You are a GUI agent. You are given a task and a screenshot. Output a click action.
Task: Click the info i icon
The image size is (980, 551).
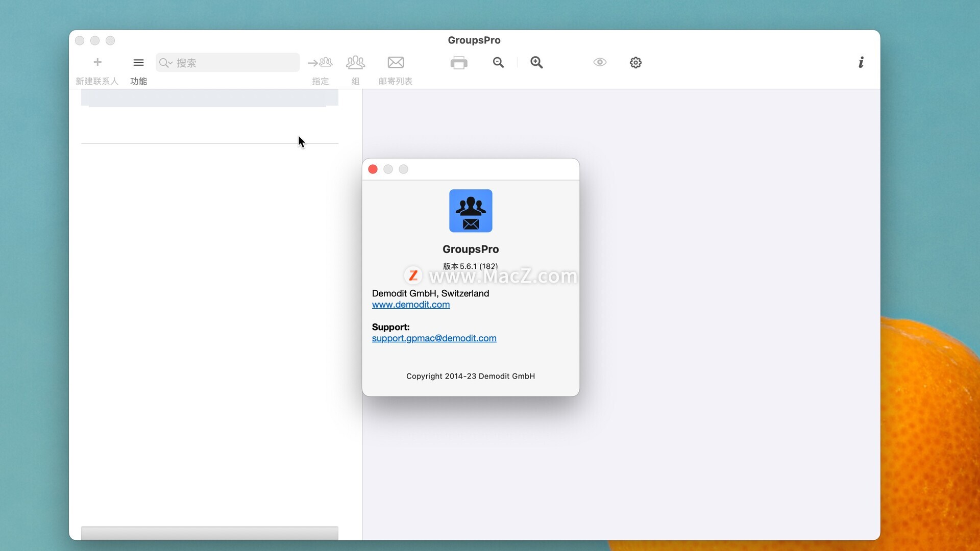861,62
